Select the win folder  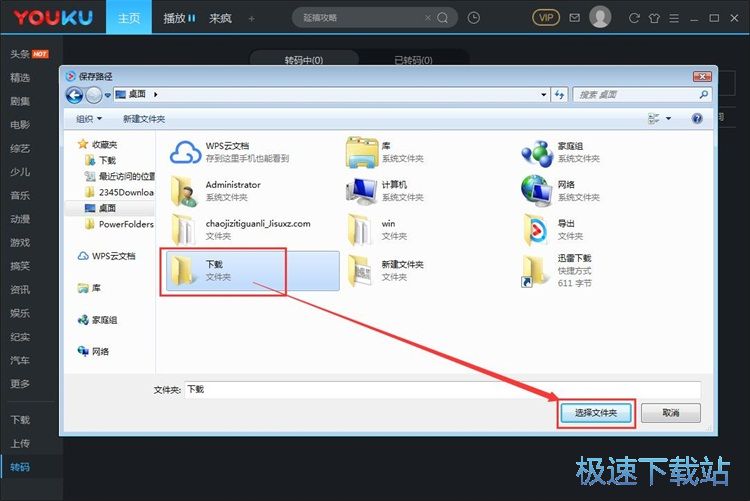377,229
